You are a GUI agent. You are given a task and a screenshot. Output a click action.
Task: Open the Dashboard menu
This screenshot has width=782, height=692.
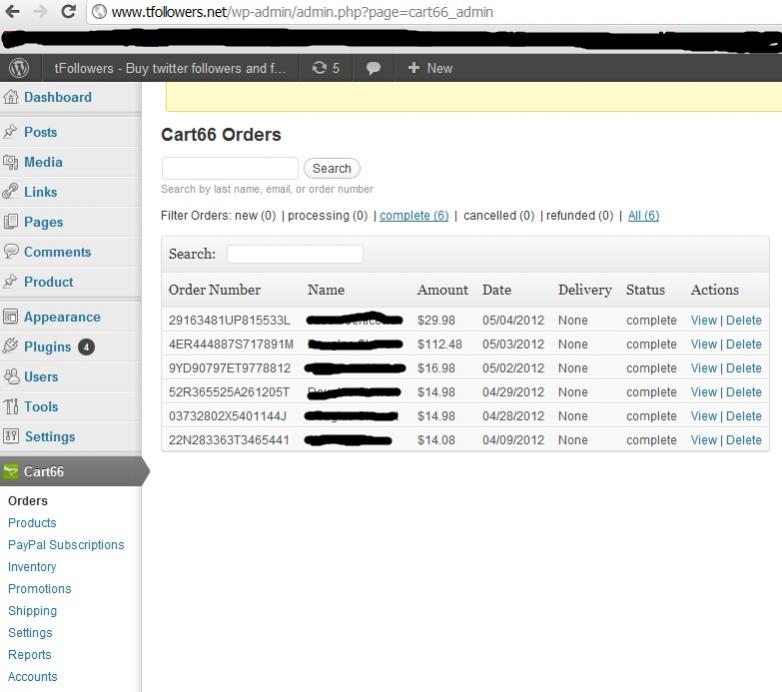(58, 97)
